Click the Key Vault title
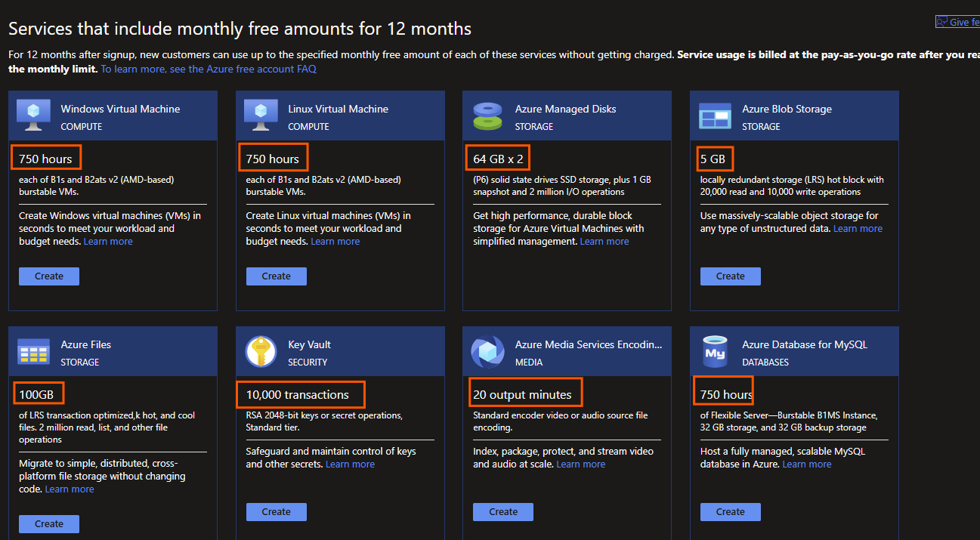The height and width of the screenshot is (540, 980). 309,344
